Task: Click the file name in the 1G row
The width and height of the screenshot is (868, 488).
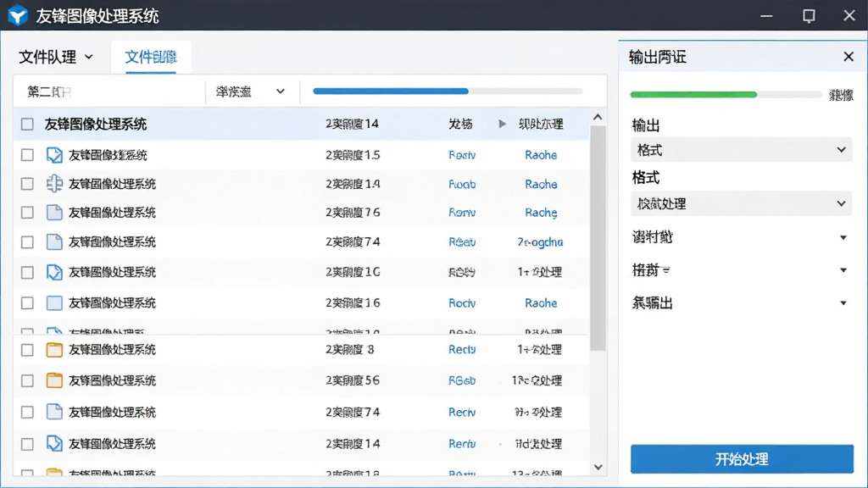Action: click(x=113, y=272)
